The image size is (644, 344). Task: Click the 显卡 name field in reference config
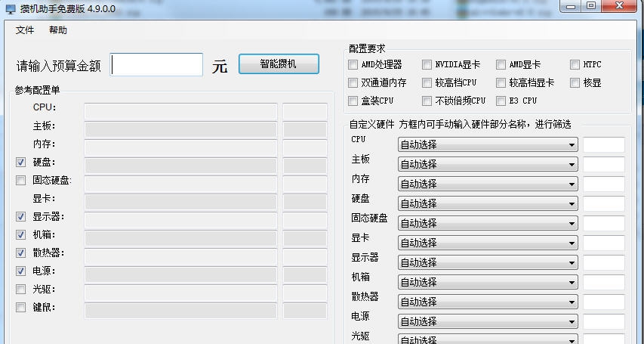pos(180,202)
